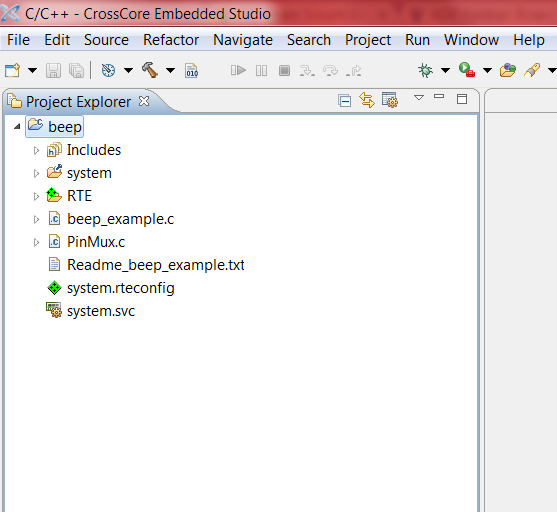Expand the Includes node
Screen dimensions: 557x512
[36, 151]
